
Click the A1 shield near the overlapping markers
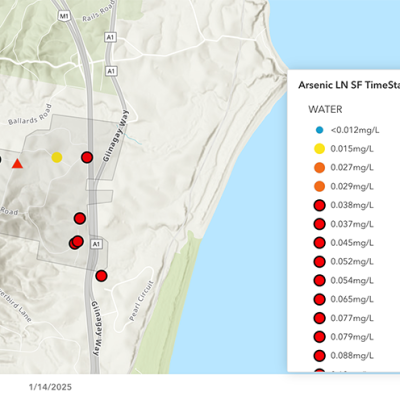tap(96, 244)
